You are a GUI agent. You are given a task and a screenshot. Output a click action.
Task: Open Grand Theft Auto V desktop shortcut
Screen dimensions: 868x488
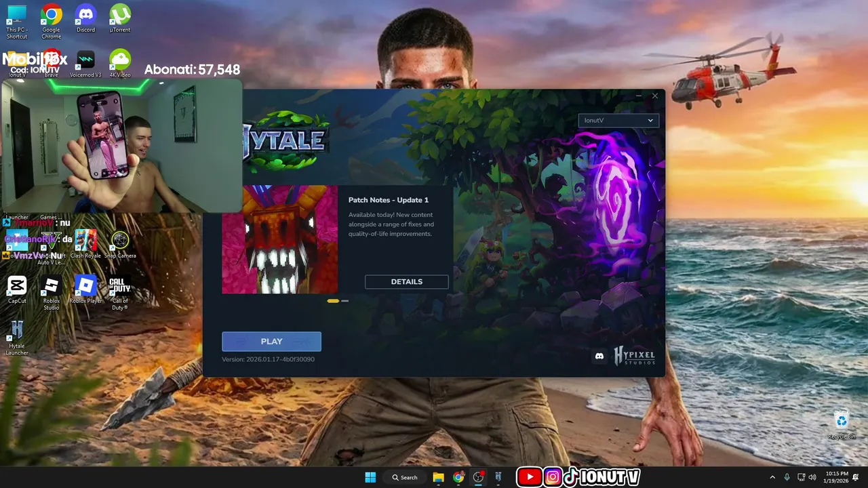point(52,248)
